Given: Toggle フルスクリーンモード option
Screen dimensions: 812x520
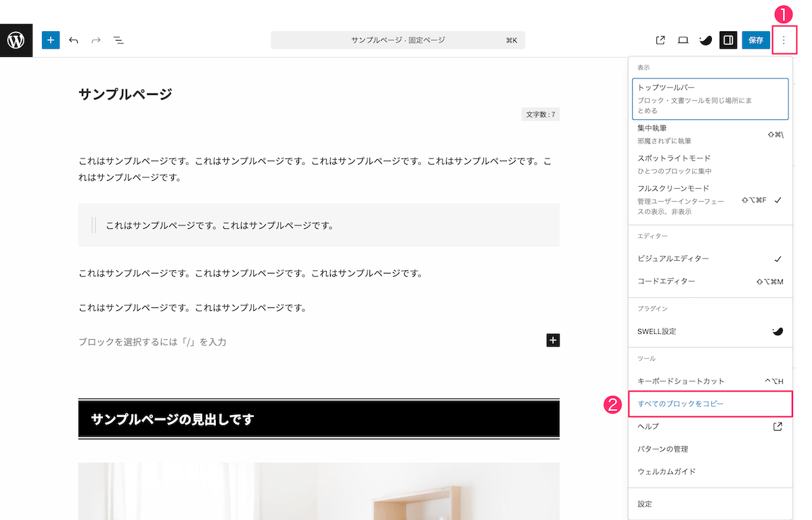Looking at the screenshot, I should 710,200.
